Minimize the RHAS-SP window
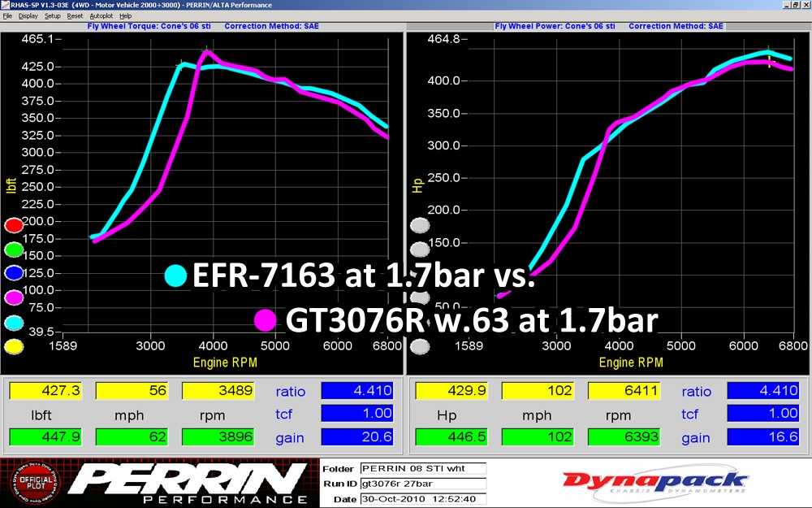 pos(787,5)
